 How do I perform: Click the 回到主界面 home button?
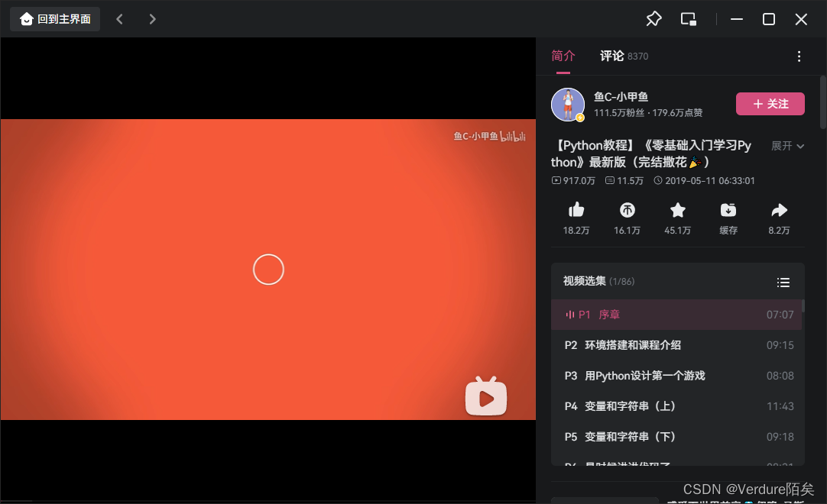[x=55, y=19]
